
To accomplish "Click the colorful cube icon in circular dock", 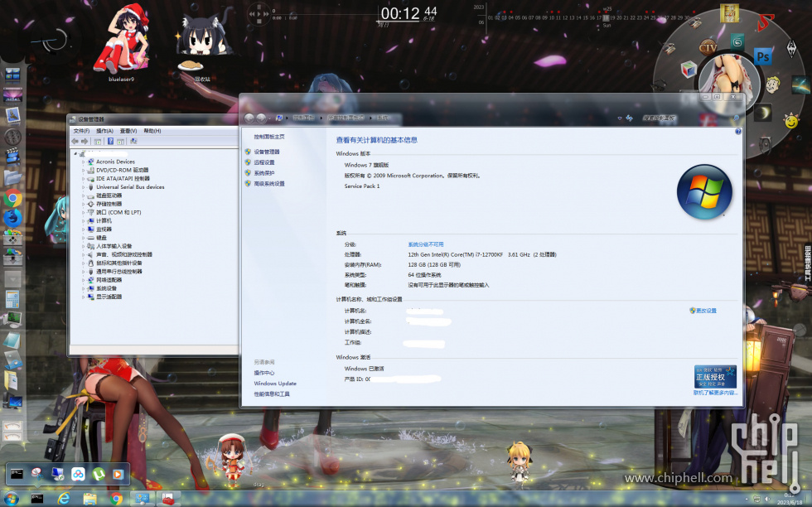I will [689, 69].
